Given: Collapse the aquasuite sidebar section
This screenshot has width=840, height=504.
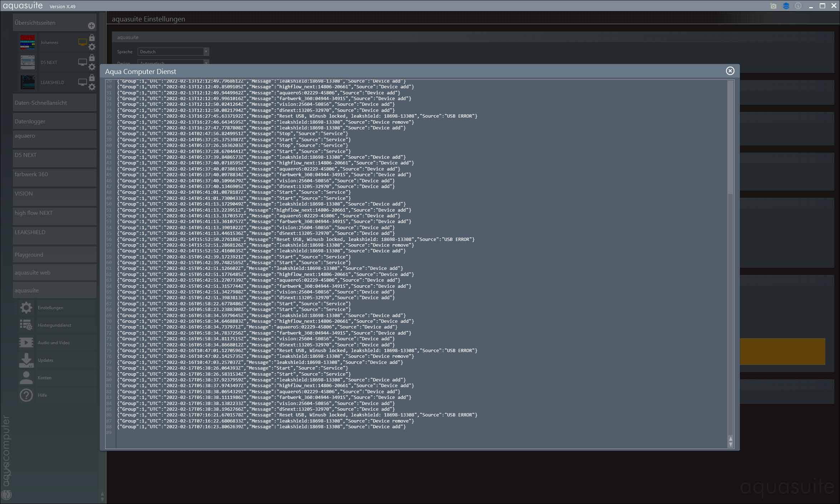Looking at the screenshot, I should [x=55, y=290].
